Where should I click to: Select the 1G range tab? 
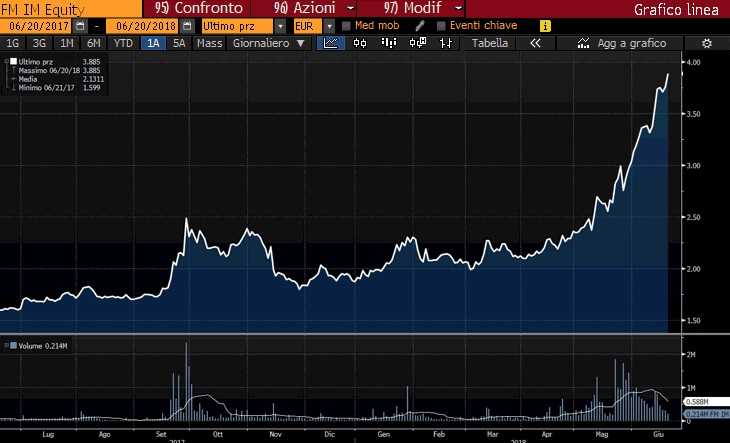click(12, 43)
